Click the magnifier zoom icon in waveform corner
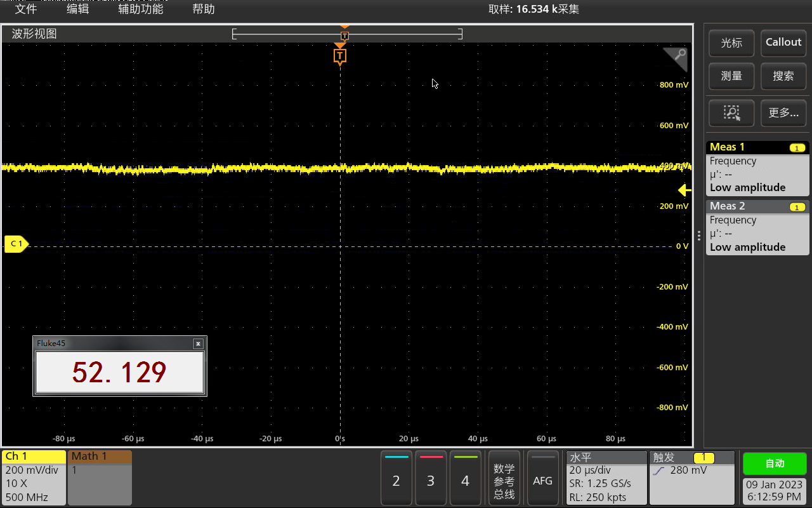Image resolution: width=812 pixels, height=508 pixels. (x=677, y=58)
